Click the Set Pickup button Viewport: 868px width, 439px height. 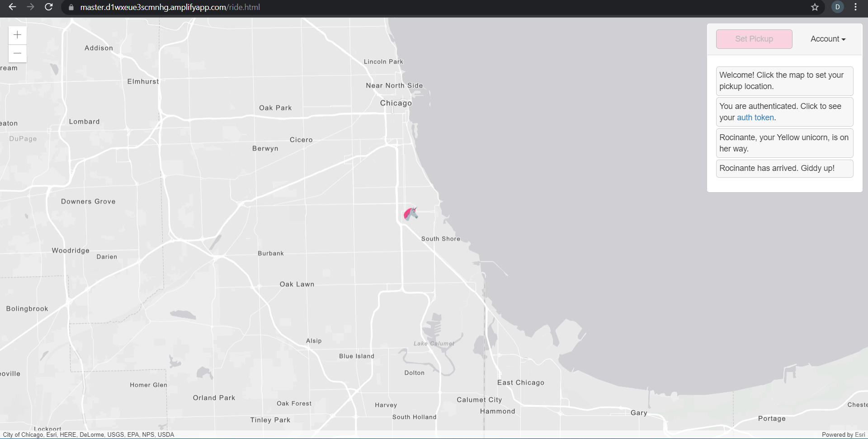[754, 39]
